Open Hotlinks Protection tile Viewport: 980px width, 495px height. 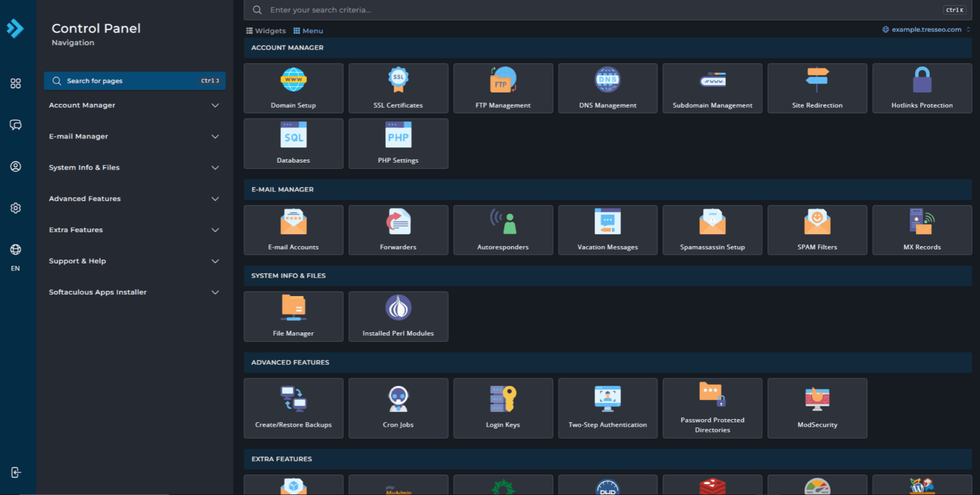pyautogui.click(x=922, y=88)
